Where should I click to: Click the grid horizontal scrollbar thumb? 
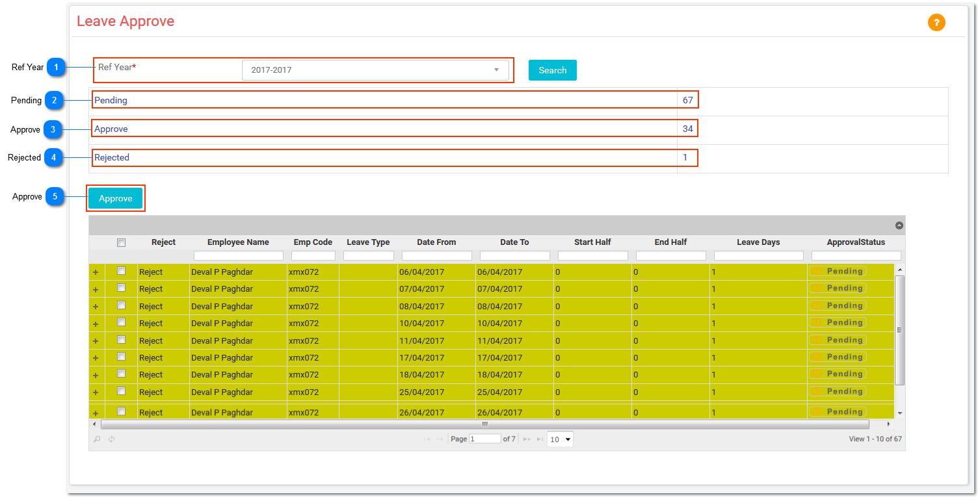(484, 424)
